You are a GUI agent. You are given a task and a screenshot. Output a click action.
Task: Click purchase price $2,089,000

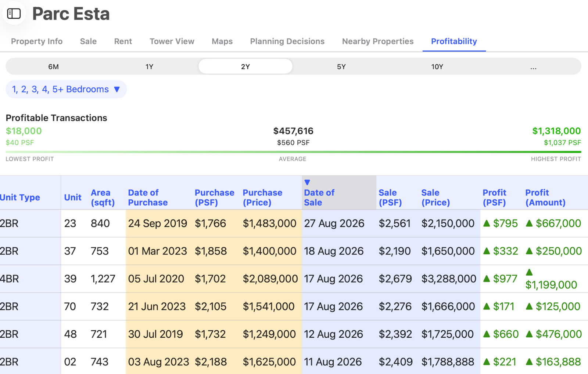pos(270,279)
